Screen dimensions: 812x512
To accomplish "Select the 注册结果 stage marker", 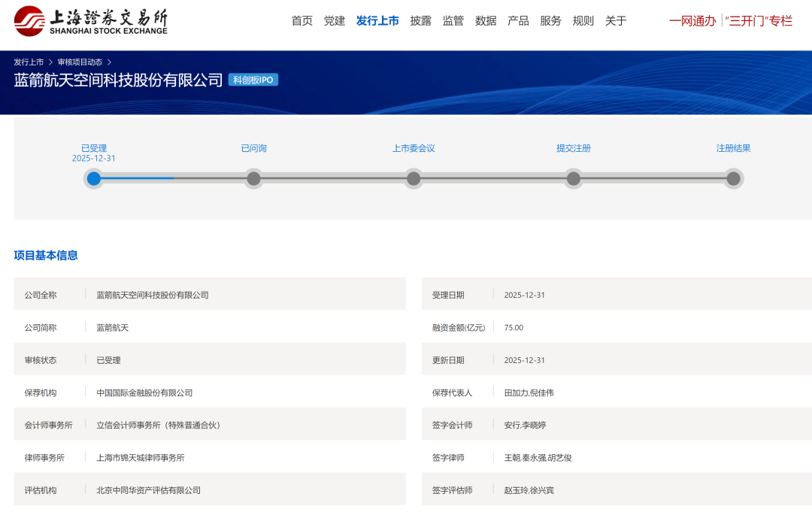I will (x=732, y=179).
